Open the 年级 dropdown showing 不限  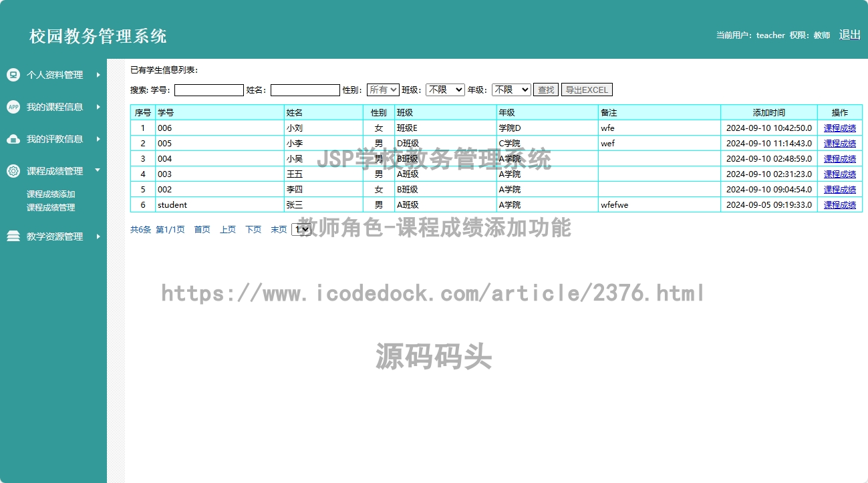coord(511,90)
